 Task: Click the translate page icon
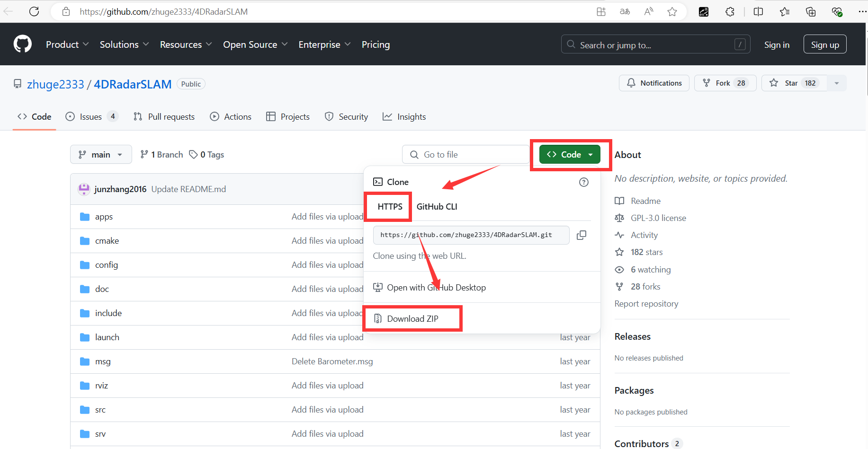tap(625, 12)
